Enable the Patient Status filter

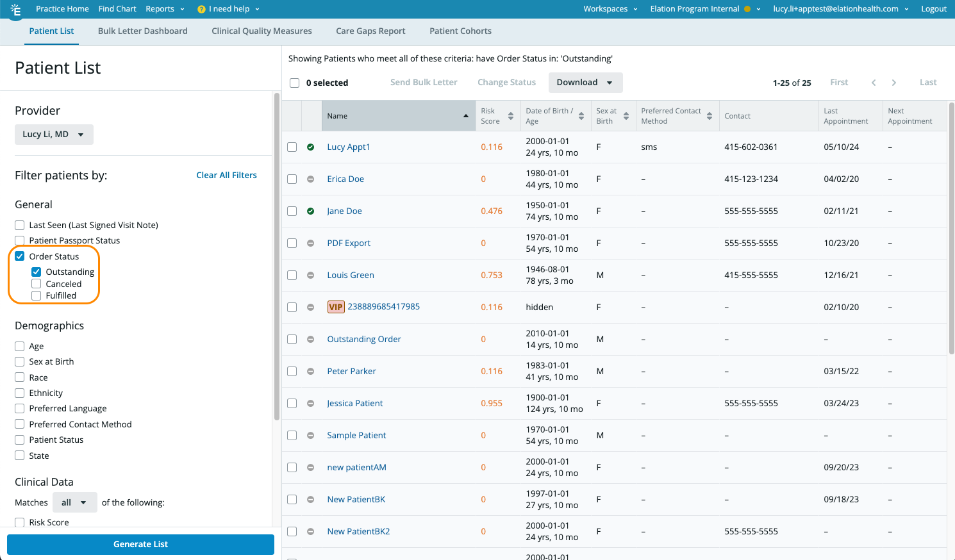pos(20,440)
